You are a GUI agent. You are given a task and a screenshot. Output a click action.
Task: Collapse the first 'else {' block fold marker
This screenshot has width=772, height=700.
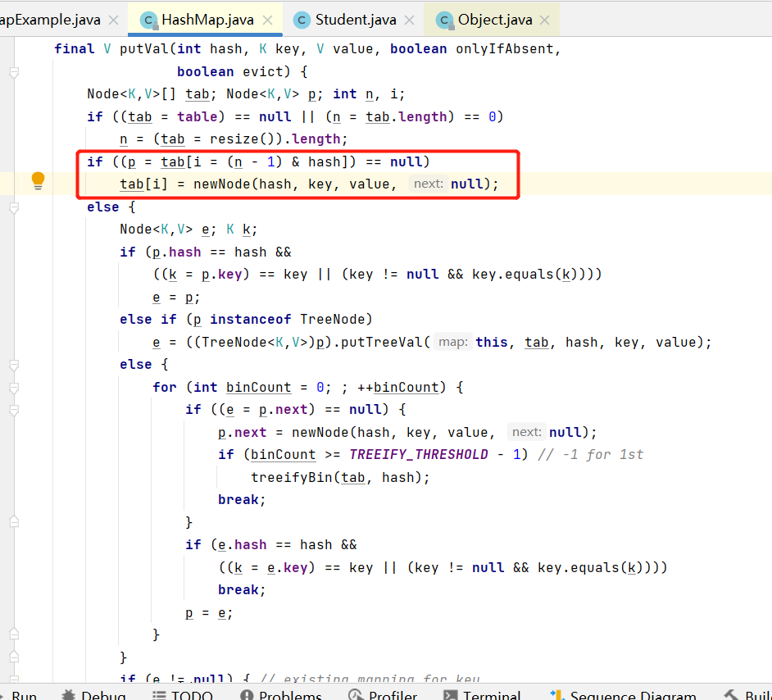(14, 207)
